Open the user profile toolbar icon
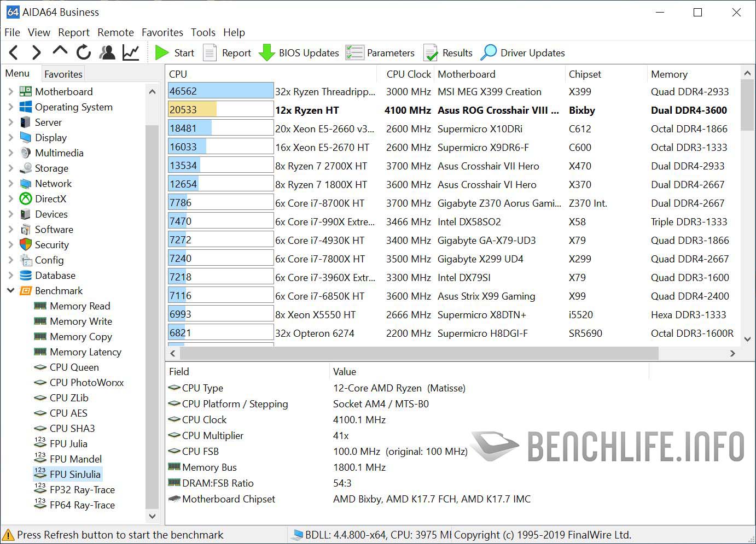The width and height of the screenshot is (756, 544). click(107, 52)
